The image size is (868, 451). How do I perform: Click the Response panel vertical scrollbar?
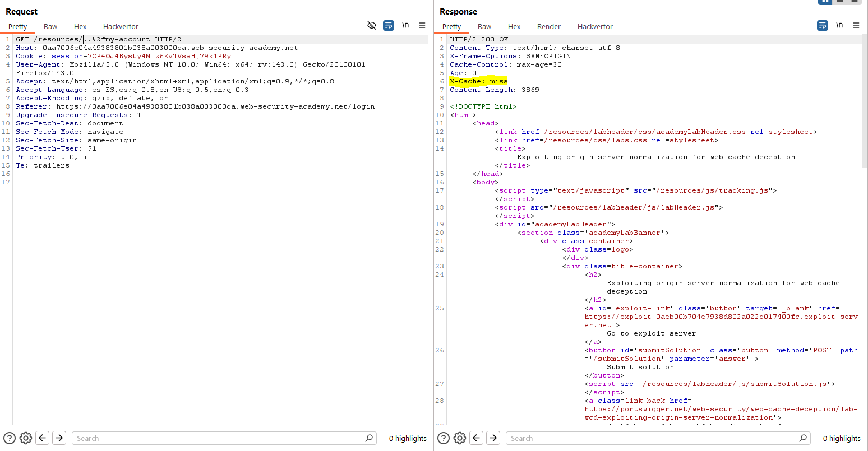[x=864, y=101]
